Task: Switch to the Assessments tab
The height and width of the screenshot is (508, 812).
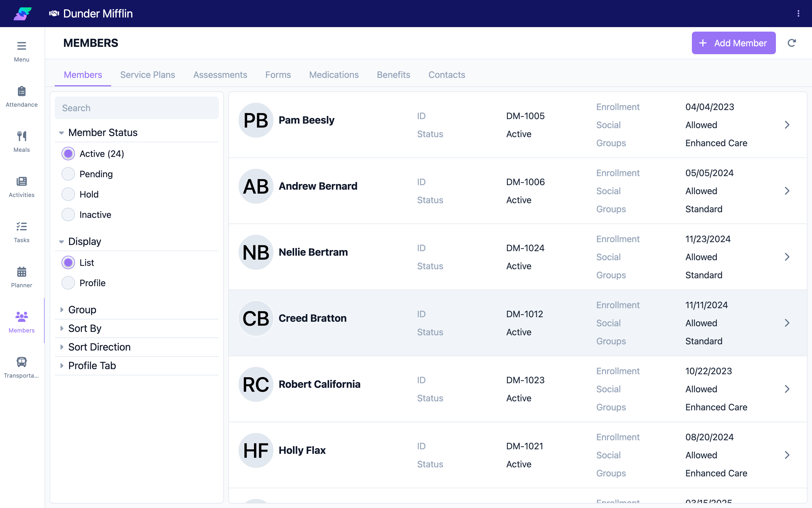Action: 220,75
